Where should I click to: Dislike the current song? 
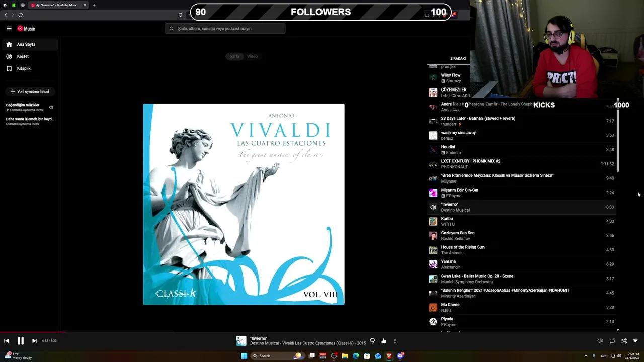373,341
